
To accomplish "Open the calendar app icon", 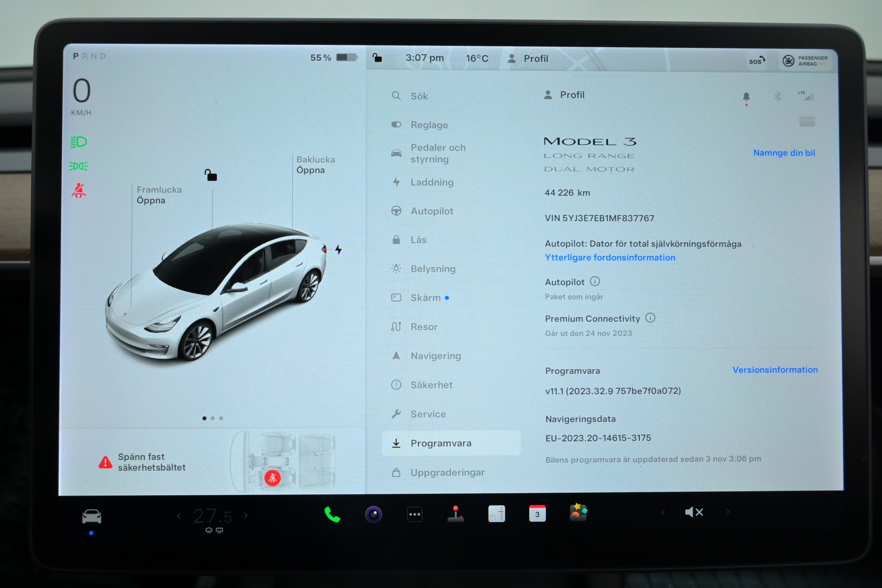I will 537,514.
